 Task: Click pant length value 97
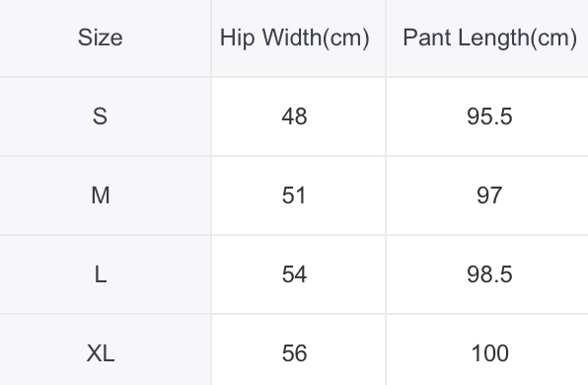coord(489,195)
